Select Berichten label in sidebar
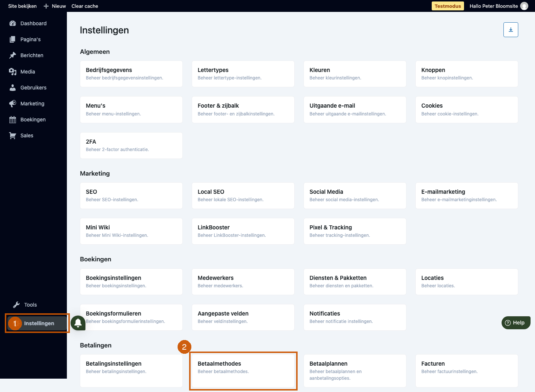 point(32,55)
